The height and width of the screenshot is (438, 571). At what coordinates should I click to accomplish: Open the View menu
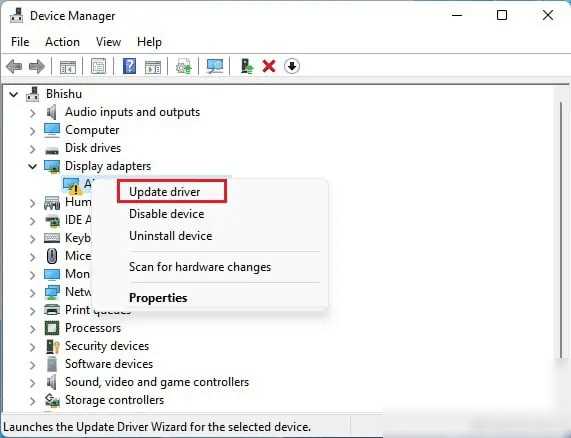pos(108,42)
